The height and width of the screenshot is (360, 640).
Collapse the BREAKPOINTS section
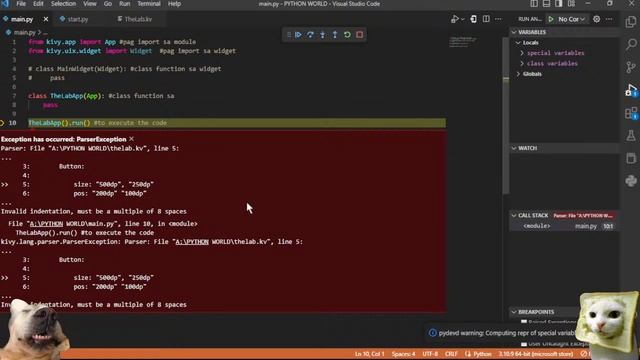pos(544,312)
